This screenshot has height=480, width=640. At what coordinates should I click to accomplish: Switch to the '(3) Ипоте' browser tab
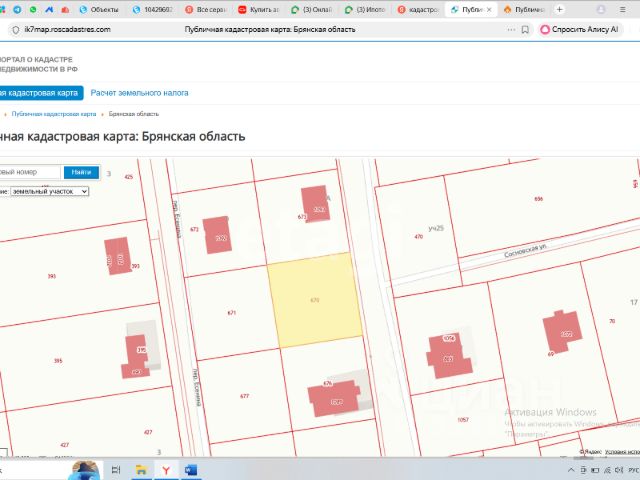(x=365, y=9)
